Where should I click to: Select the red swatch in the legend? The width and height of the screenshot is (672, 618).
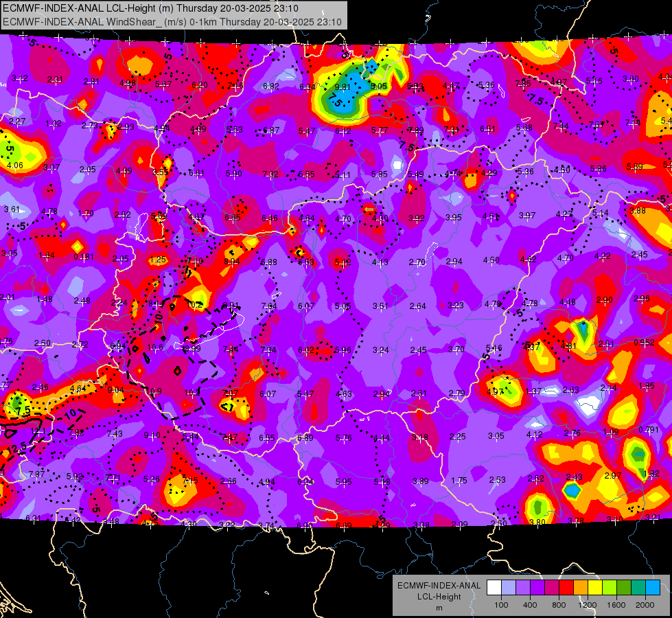(x=566, y=588)
